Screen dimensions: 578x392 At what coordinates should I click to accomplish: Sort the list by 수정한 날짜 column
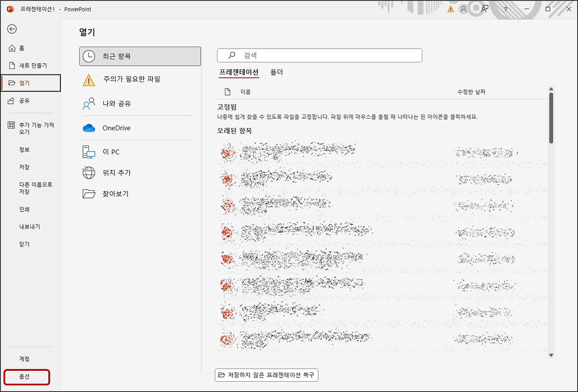(x=471, y=92)
